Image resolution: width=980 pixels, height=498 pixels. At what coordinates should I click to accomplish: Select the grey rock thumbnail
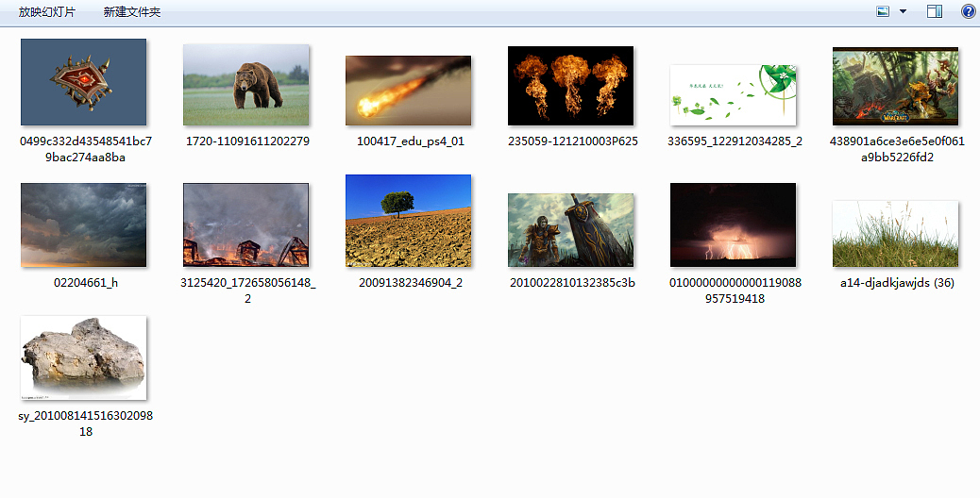[84, 358]
